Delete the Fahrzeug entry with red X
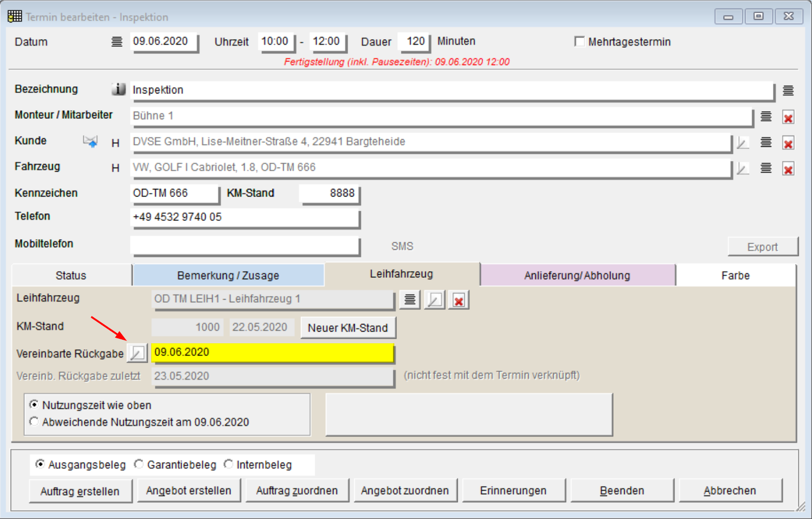Screen dimensions: 812x519 click(788, 169)
